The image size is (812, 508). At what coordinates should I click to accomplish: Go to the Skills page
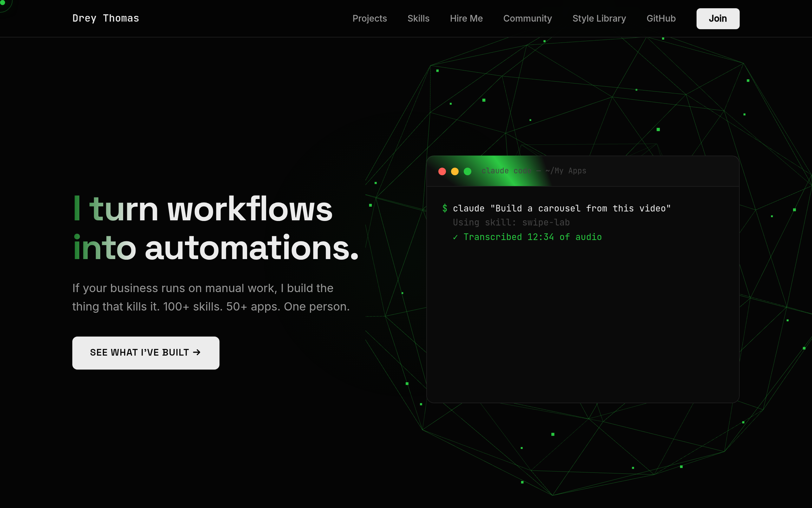point(418,18)
